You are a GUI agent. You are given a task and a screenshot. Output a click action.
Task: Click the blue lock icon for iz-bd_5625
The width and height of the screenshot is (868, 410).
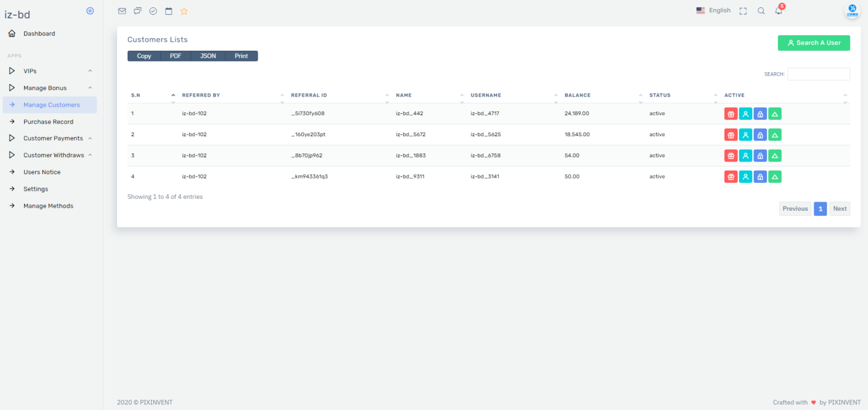[760, 135]
